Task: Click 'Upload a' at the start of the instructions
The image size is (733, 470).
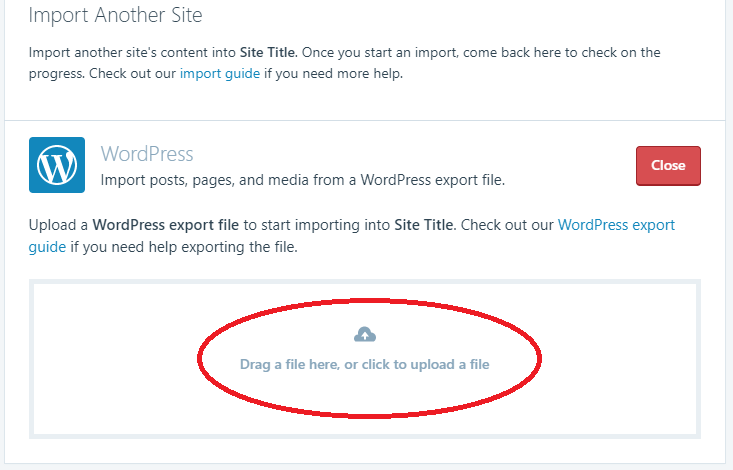Action: coord(58,225)
